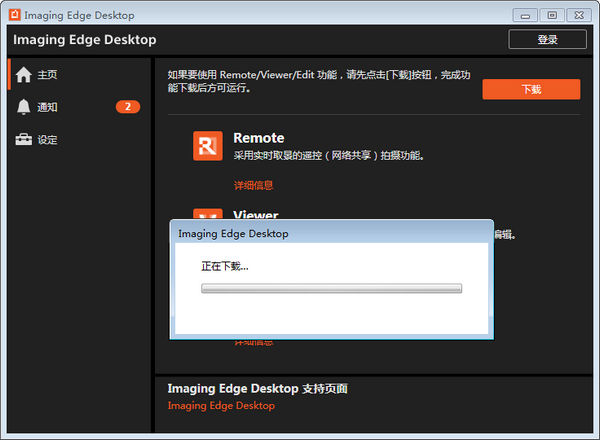Screen dimensions: 600x440
Task: Select the Viewer heading text
Action: tap(256, 214)
